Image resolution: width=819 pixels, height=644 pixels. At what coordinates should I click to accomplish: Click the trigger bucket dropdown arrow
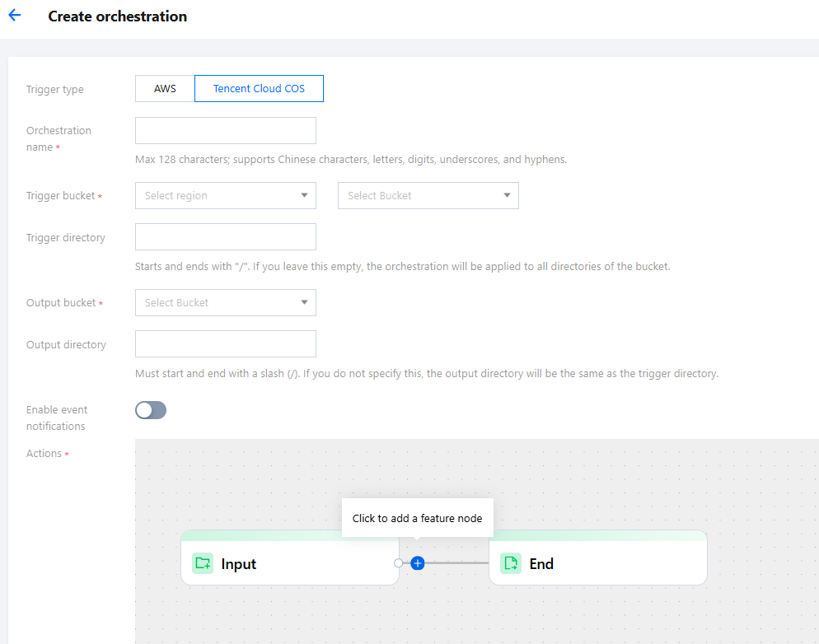[507, 196]
